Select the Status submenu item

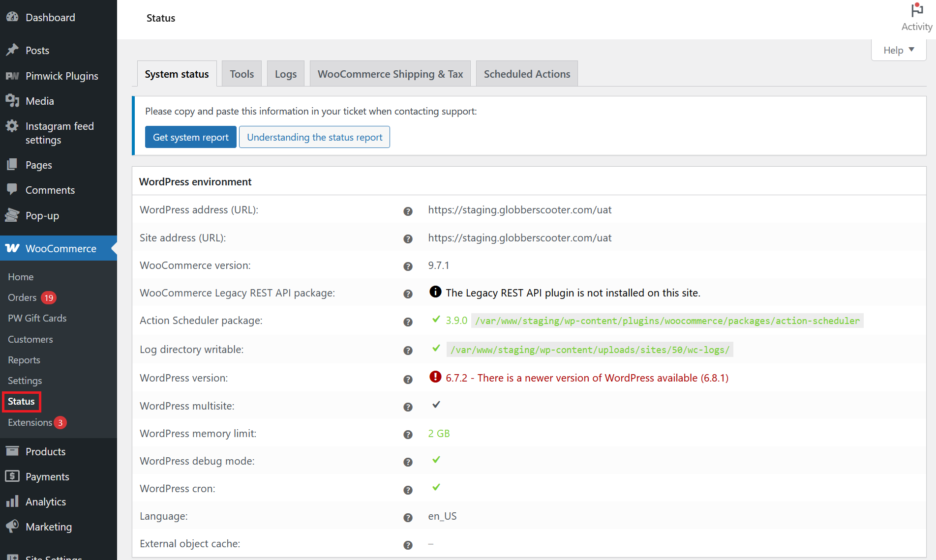click(21, 401)
